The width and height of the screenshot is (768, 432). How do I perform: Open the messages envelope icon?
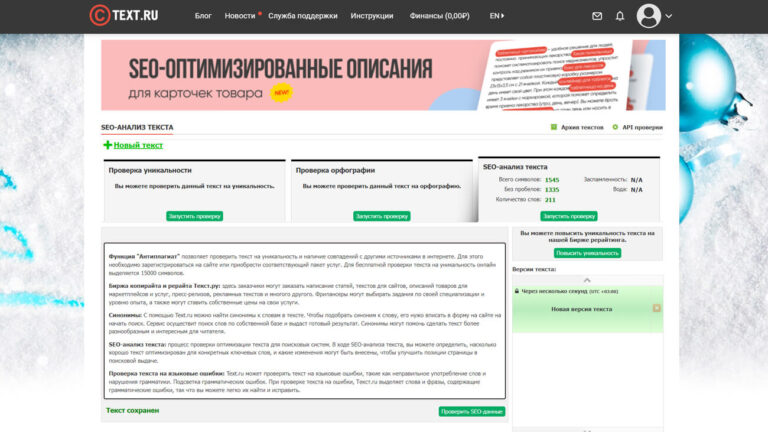coord(597,16)
